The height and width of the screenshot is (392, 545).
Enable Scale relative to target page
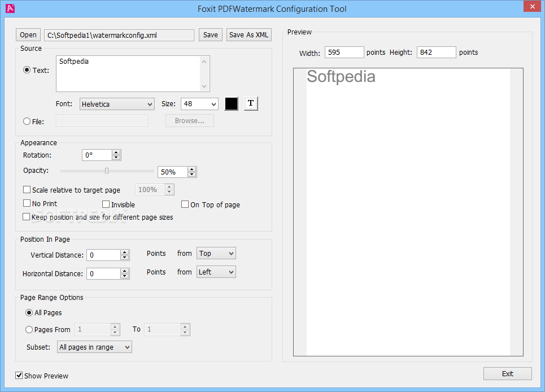27,190
